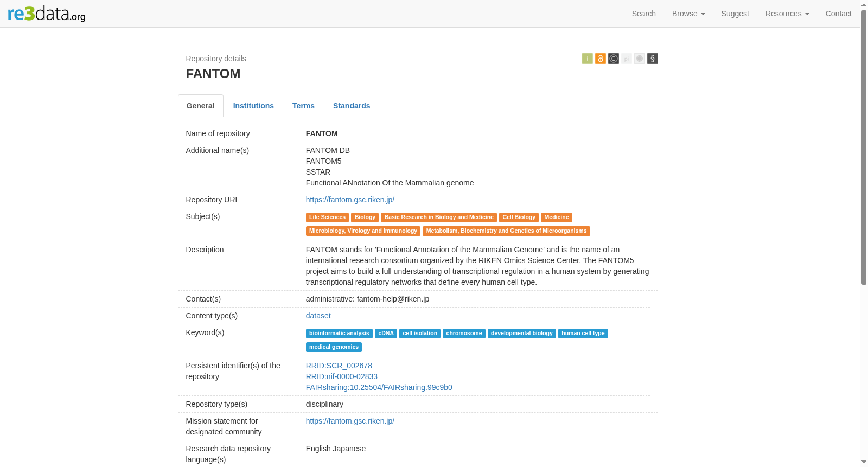Click the Biology subject tag

(365, 217)
